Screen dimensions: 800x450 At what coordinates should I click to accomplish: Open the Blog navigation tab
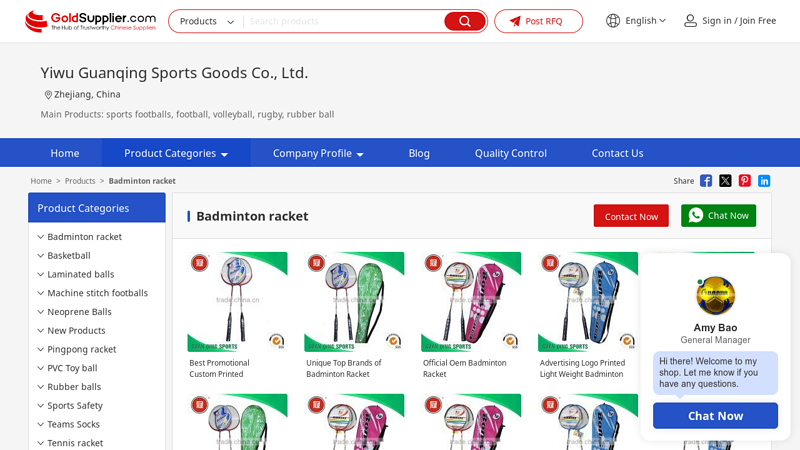coord(419,153)
